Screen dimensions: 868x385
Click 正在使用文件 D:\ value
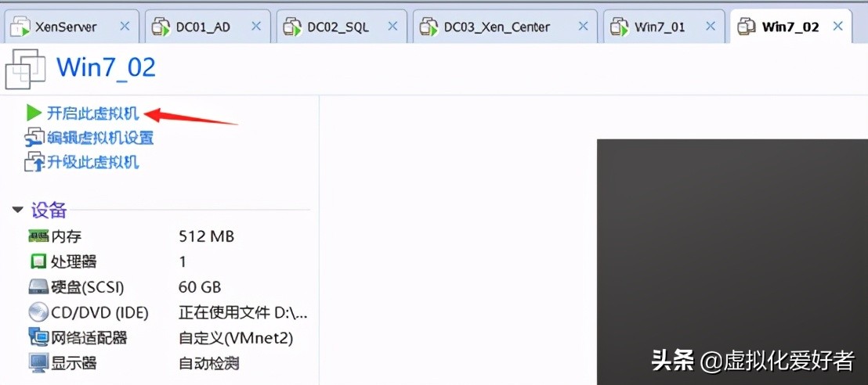click(243, 313)
